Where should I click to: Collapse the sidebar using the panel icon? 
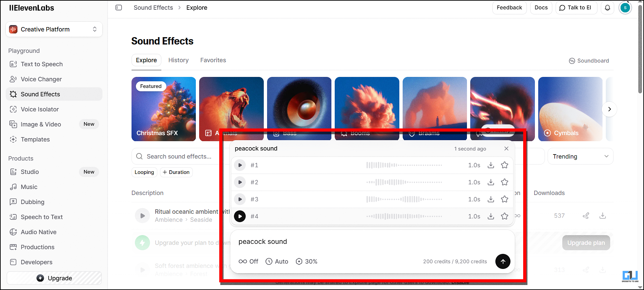coord(118,8)
